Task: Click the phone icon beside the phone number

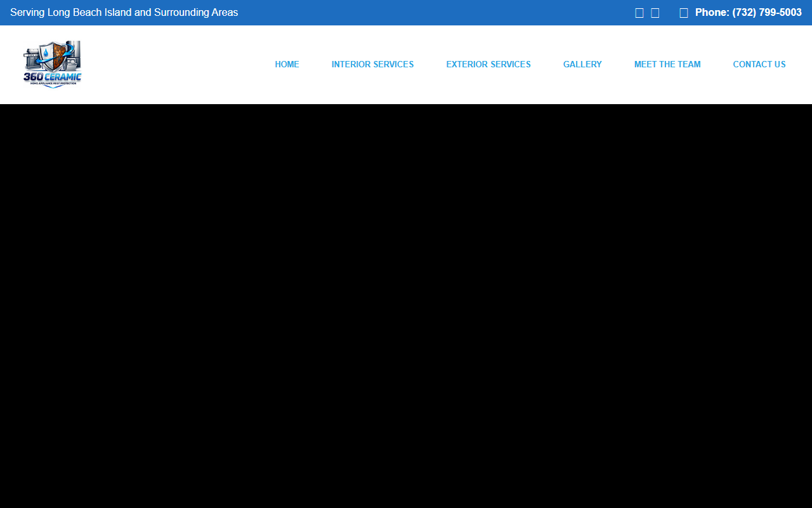Action: pos(684,13)
